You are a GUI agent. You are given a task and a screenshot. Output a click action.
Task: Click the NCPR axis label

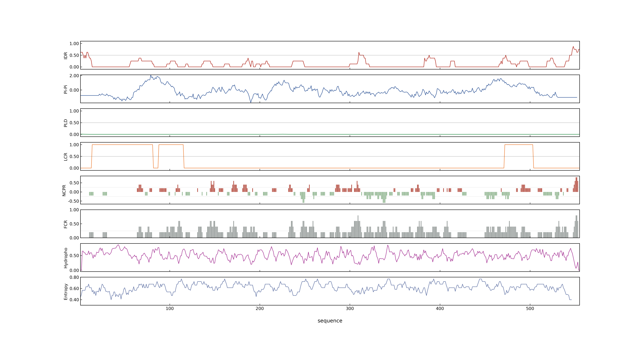pyautogui.click(x=64, y=190)
